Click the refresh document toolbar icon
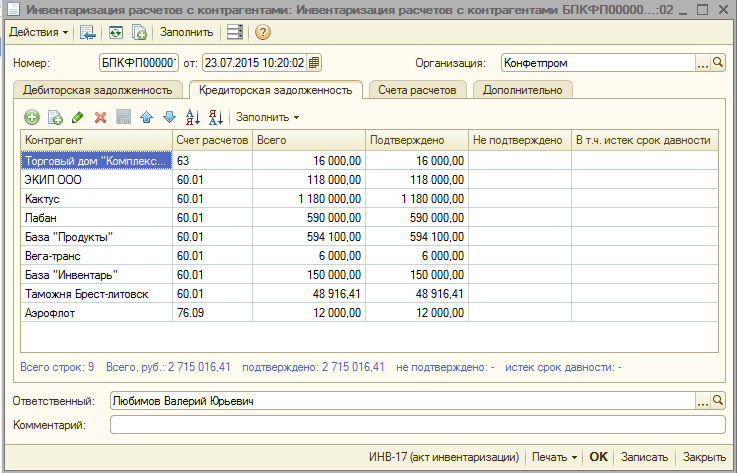Viewport: 737px width, 473px height. coord(116,32)
